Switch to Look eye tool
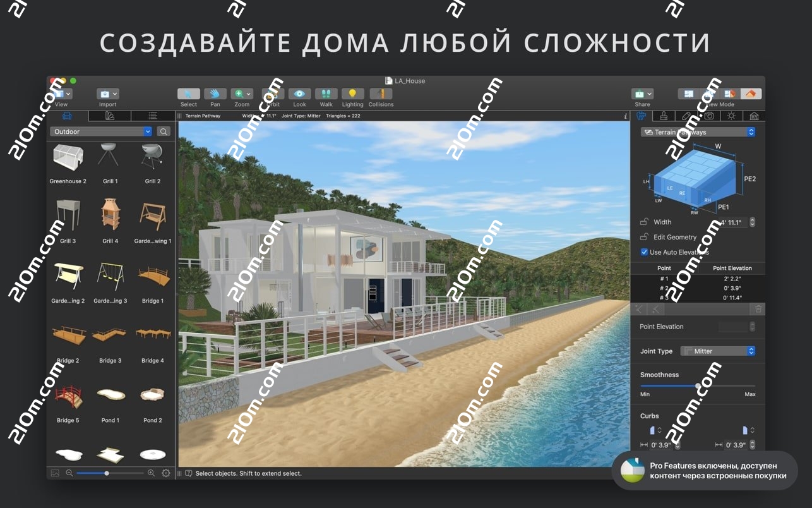 coord(299,94)
